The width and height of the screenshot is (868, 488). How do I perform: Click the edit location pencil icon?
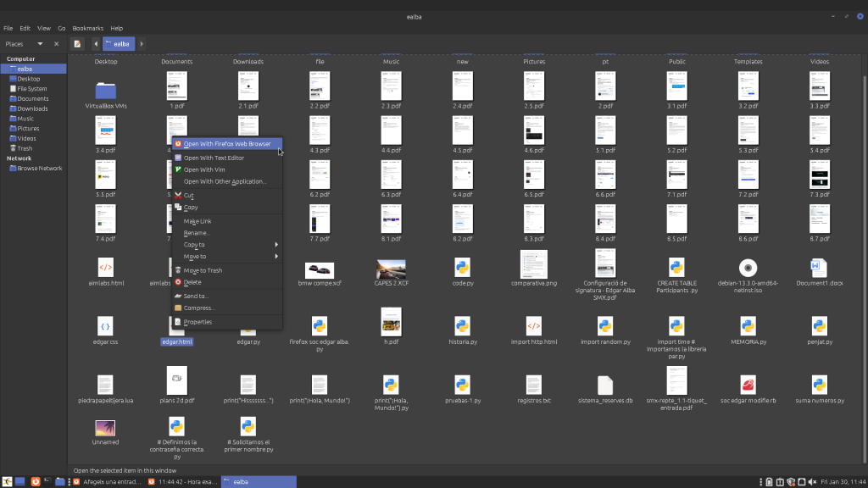[77, 43]
